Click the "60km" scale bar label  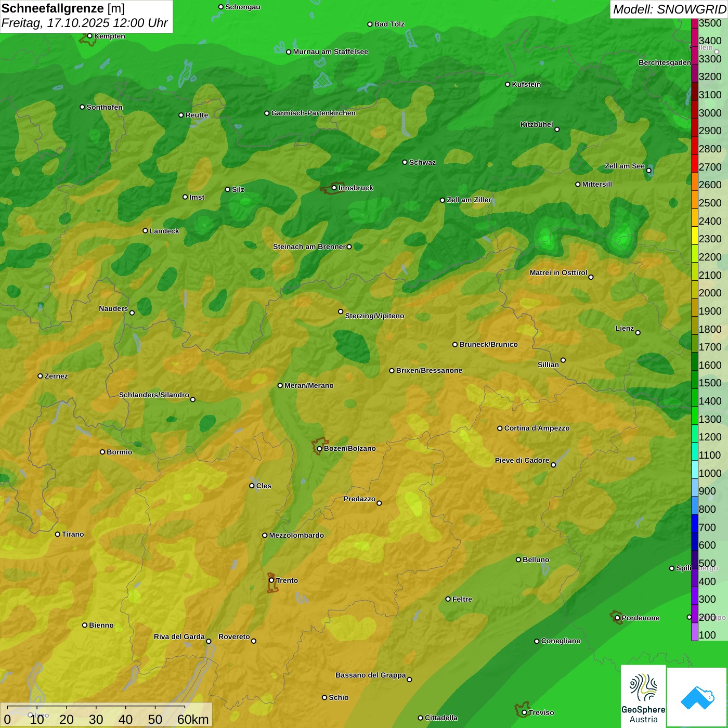pos(193,719)
